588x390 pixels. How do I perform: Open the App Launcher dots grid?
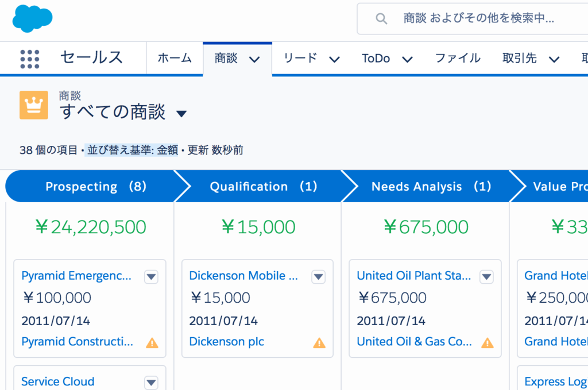30,59
